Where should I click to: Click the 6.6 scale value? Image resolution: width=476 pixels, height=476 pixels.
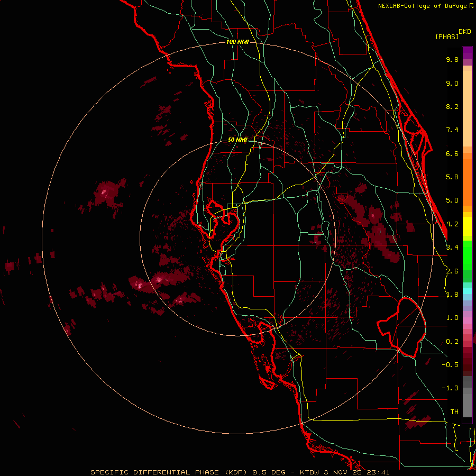pyautogui.click(x=452, y=153)
